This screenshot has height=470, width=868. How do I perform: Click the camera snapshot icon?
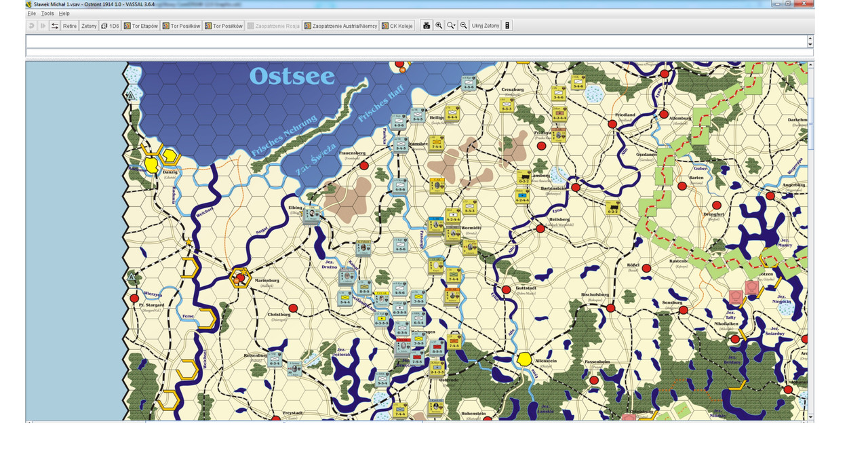427,26
